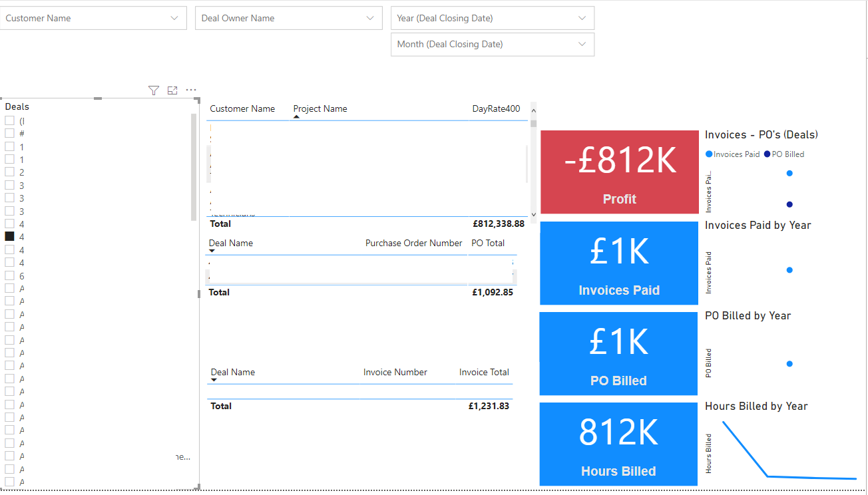868x495 pixels.
Task: Open more options ellipsis above Deals slicer
Action: [x=191, y=90]
